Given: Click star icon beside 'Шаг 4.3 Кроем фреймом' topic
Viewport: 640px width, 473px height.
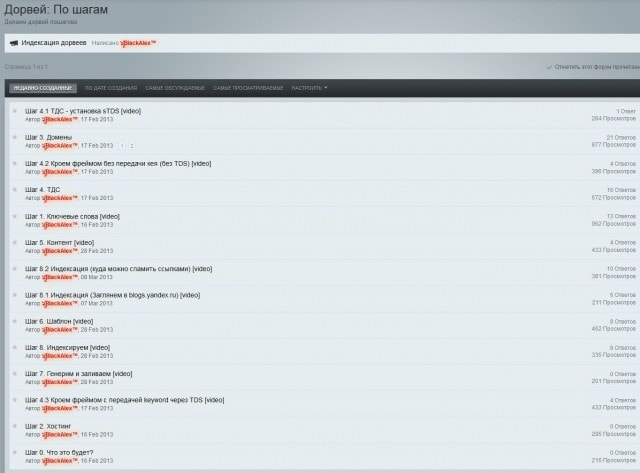Looking at the screenshot, I should [15, 400].
